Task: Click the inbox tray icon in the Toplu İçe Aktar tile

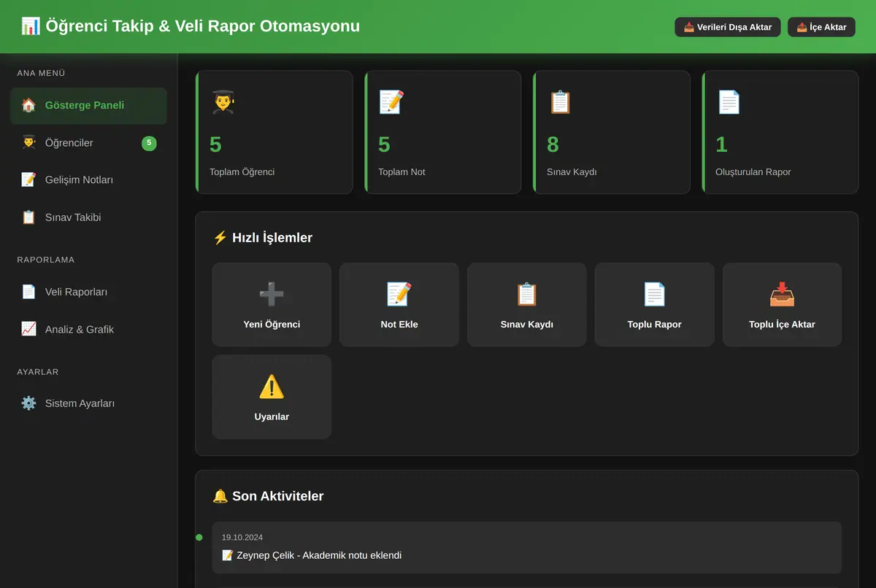Action: click(x=782, y=294)
